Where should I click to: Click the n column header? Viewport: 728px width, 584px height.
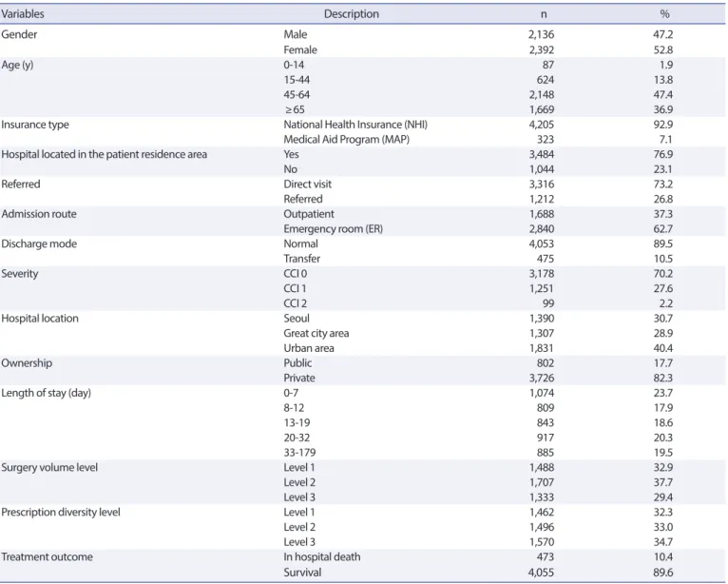tap(544, 14)
